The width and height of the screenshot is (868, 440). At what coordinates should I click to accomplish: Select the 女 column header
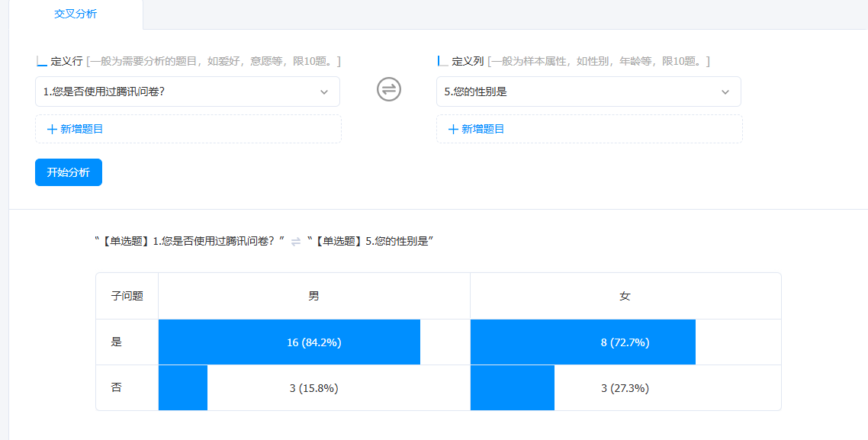[625, 296]
